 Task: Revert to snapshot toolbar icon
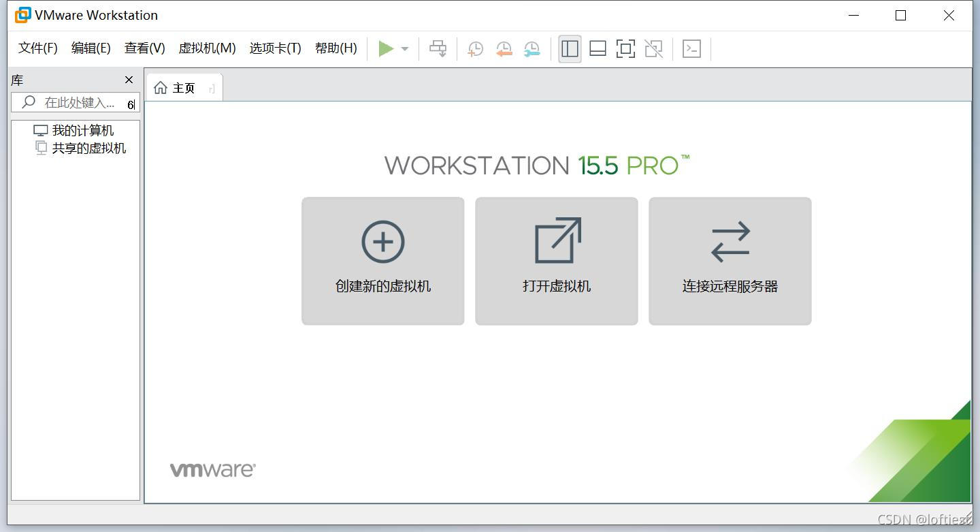pyautogui.click(x=504, y=49)
